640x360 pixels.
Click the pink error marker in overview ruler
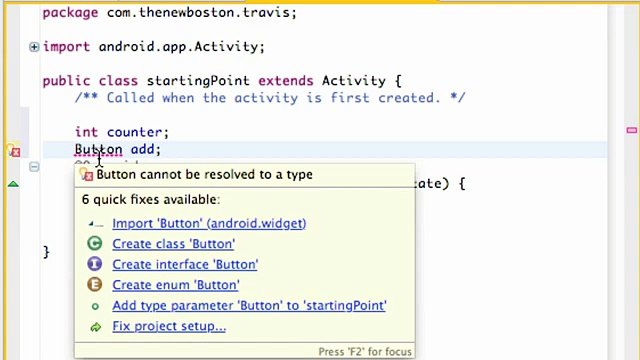[x=631, y=130]
